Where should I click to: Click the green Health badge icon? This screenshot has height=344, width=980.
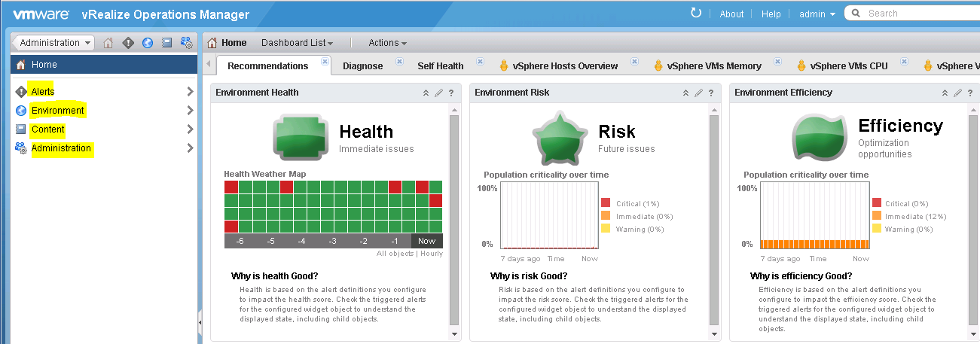point(301,136)
